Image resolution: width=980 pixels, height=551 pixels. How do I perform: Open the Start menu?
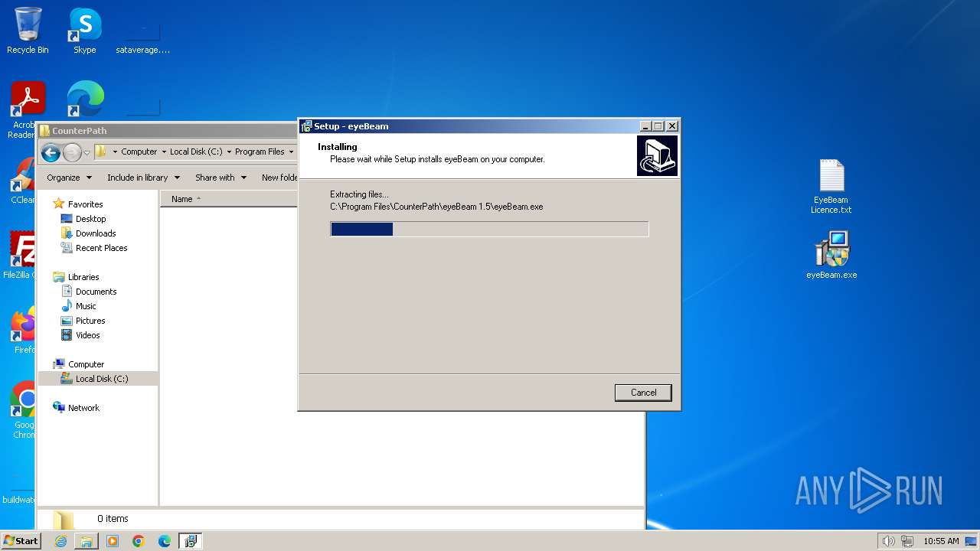coord(21,541)
